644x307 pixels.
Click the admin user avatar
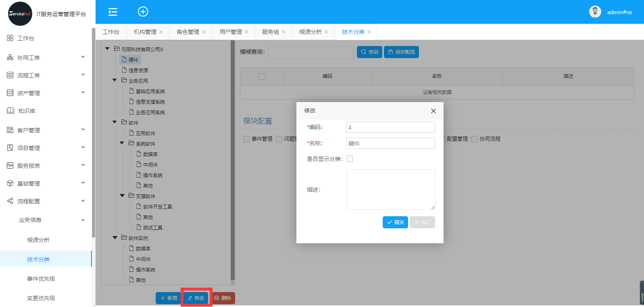click(595, 12)
